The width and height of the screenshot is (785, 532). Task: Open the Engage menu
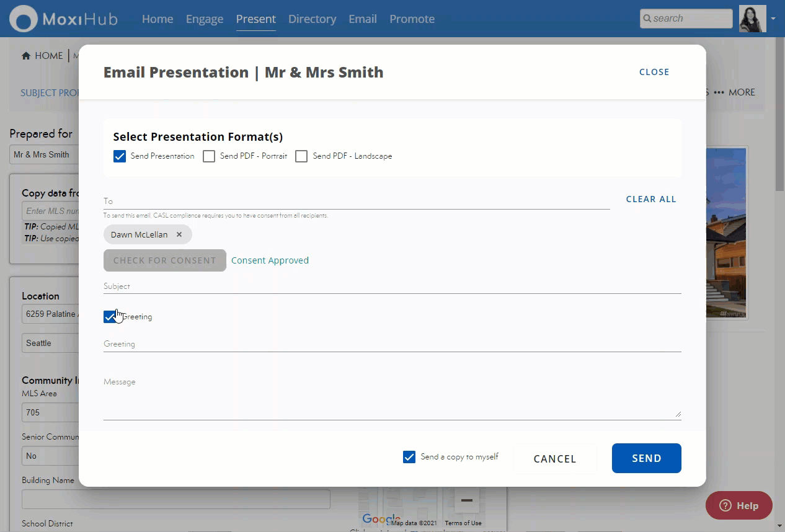point(205,19)
